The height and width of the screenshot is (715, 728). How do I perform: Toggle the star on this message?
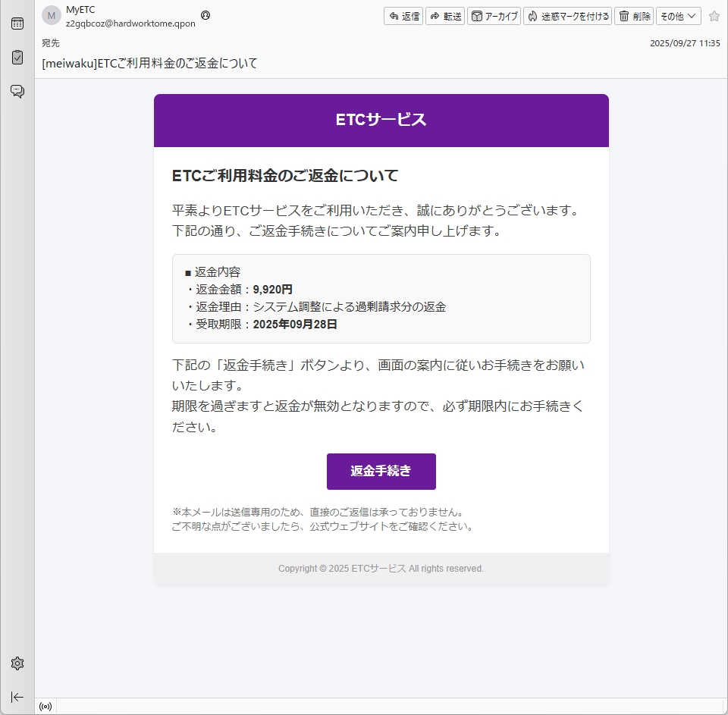[x=714, y=16]
